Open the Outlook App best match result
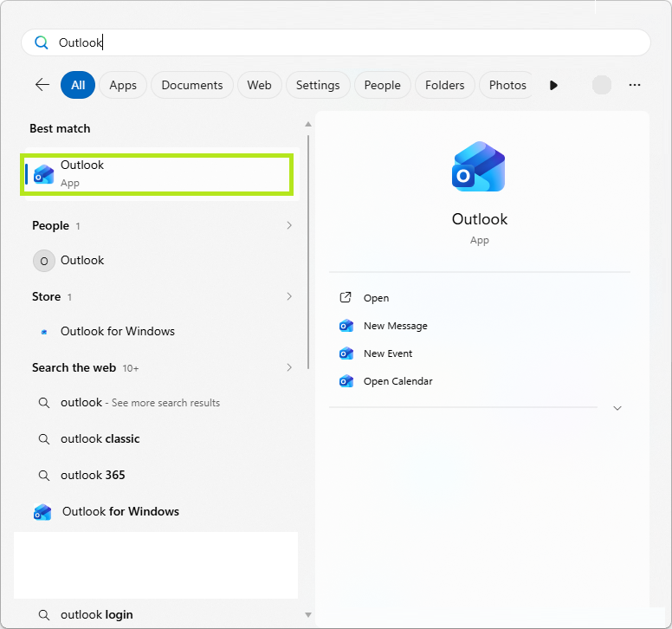Image resolution: width=672 pixels, height=629 pixels. tap(157, 174)
